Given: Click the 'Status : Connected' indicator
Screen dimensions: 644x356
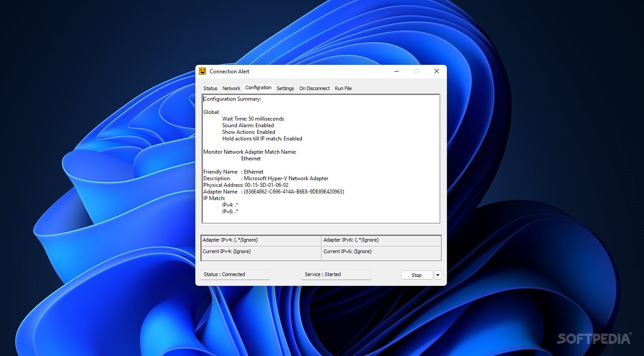Looking at the screenshot, I should (x=235, y=275).
